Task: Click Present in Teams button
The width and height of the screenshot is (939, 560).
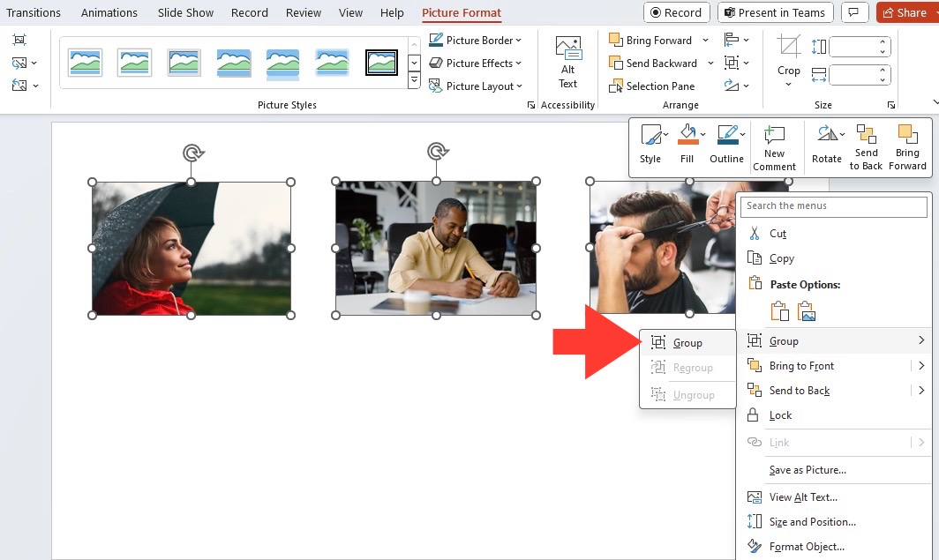Action: click(775, 12)
